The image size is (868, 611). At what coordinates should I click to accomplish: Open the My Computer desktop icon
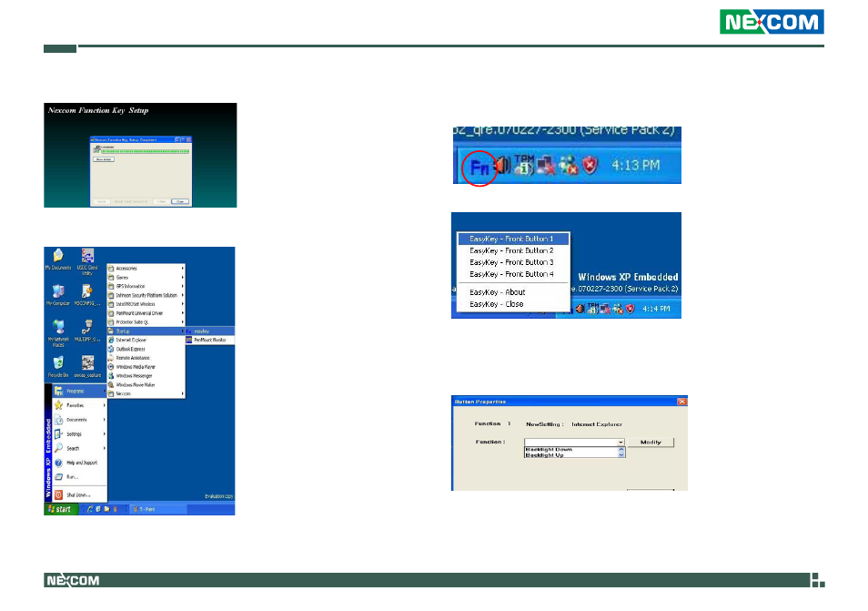(x=57, y=293)
